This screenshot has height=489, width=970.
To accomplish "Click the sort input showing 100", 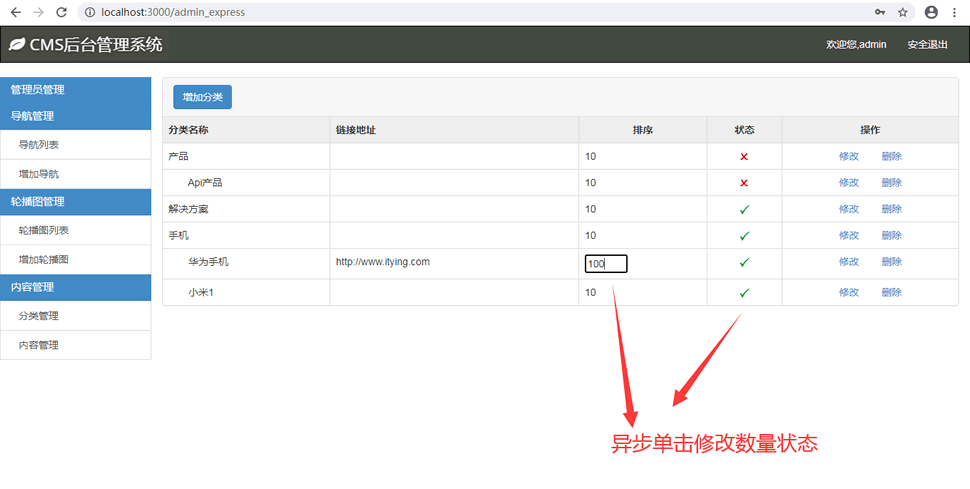I will tap(606, 264).
